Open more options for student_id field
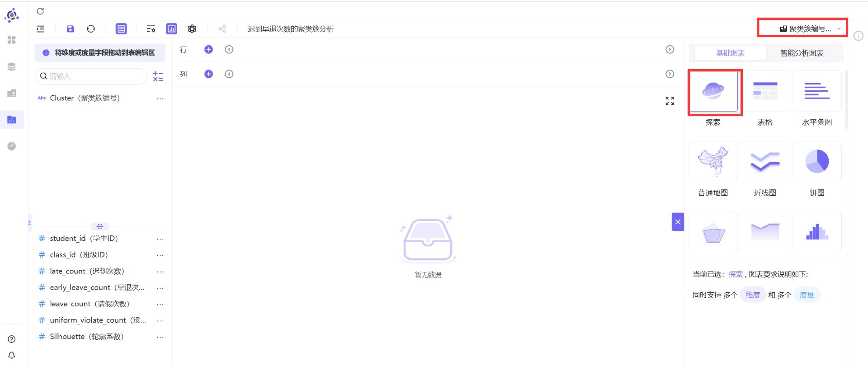This screenshot has height=366, width=868. pos(160,239)
